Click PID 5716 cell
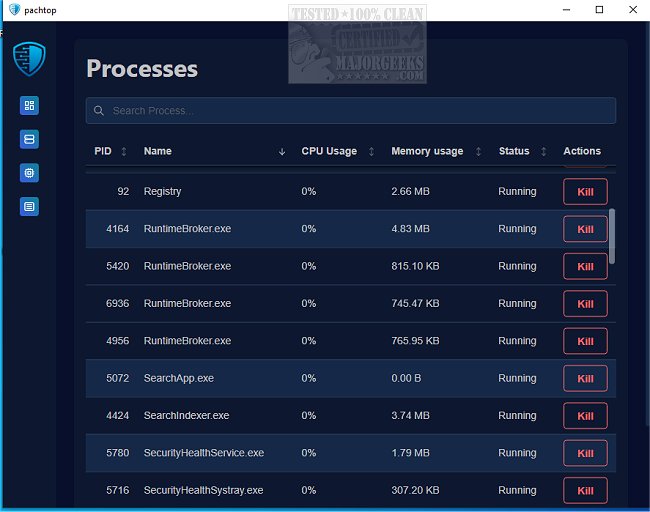Image resolution: width=650 pixels, height=512 pixels. tap(117, 490)
